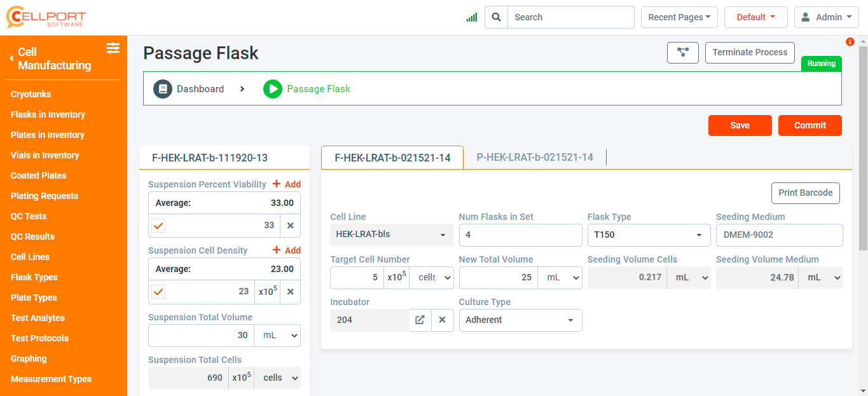Click the green Passage Flask play icon
The width and height of the screenshot is (868, 396).
tap(272, 89)
